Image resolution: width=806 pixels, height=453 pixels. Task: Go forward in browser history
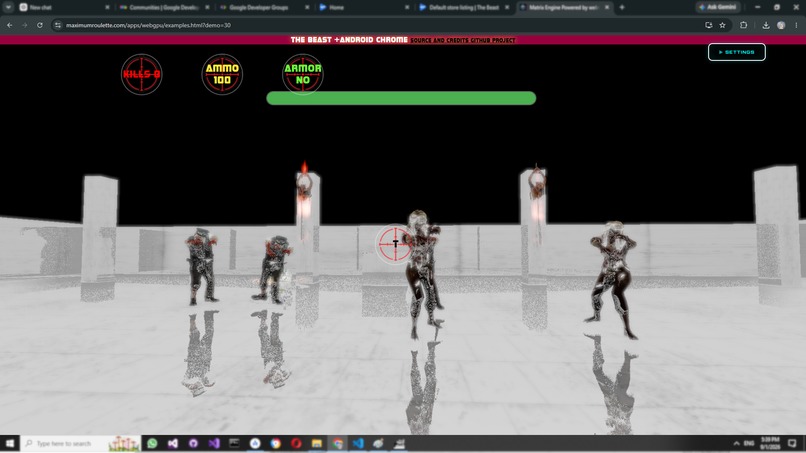25,25
